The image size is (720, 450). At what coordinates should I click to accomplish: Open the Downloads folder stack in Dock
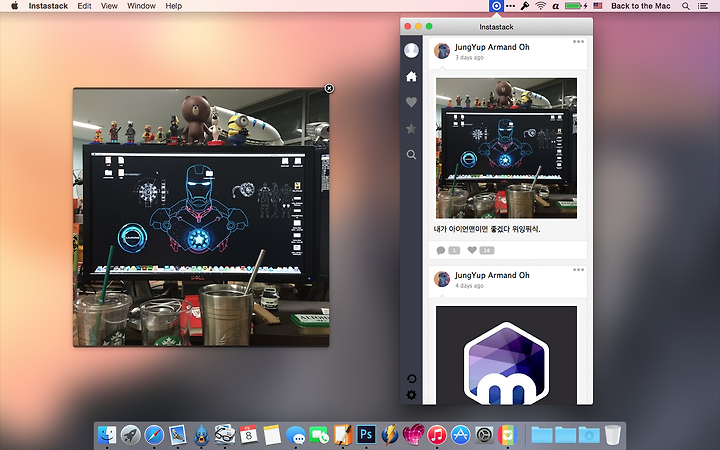pos(589,435)
